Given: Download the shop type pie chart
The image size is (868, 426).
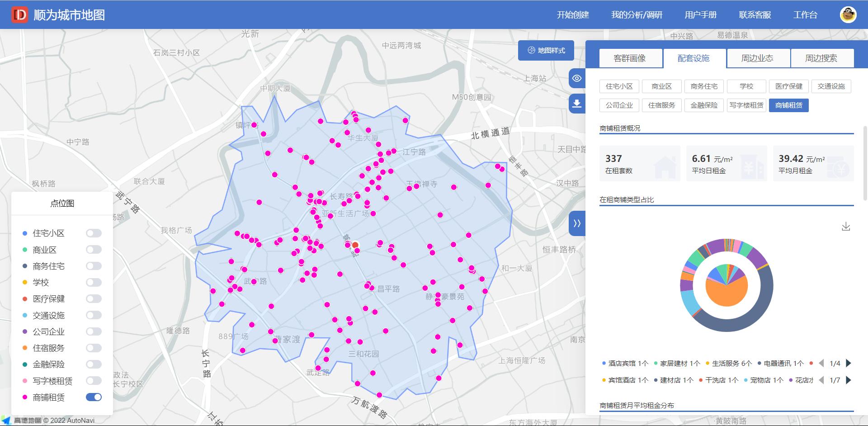Looking at the screenshot, I should [846, 227].
